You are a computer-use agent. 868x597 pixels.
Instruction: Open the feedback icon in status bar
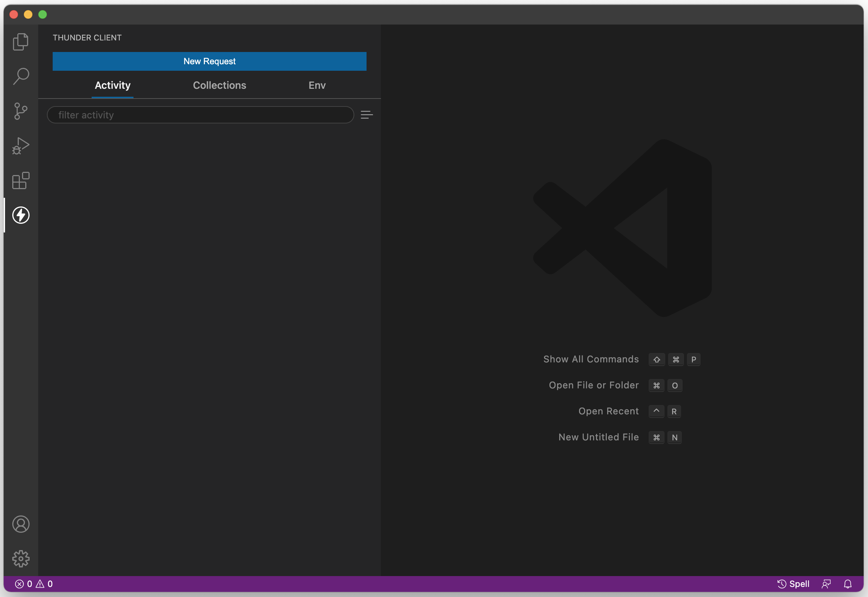(x=826, y=584)
